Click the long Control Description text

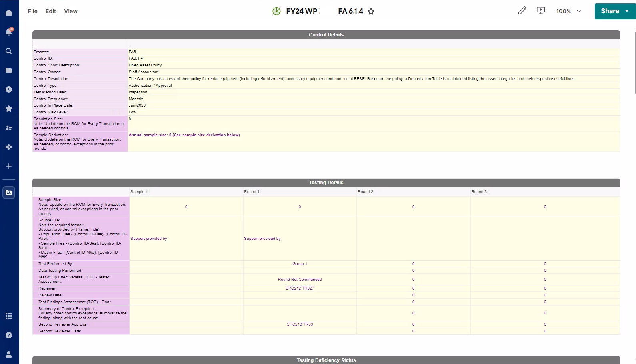[352, 79]
